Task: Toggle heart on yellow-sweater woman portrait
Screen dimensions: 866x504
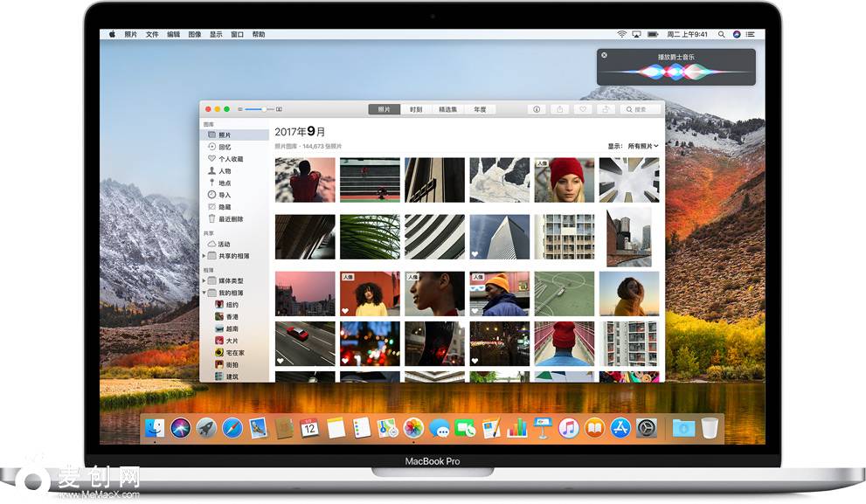Action: (345, 310)
